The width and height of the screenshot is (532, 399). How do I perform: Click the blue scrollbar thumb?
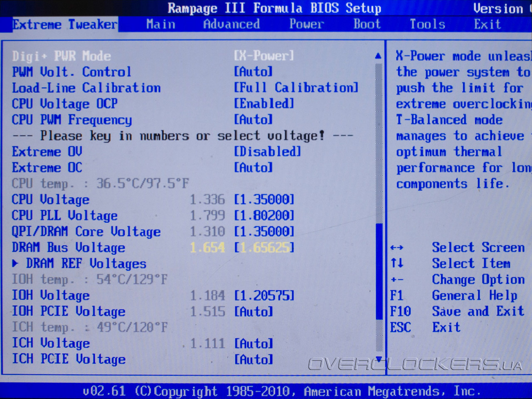click(x=379, y=271)
